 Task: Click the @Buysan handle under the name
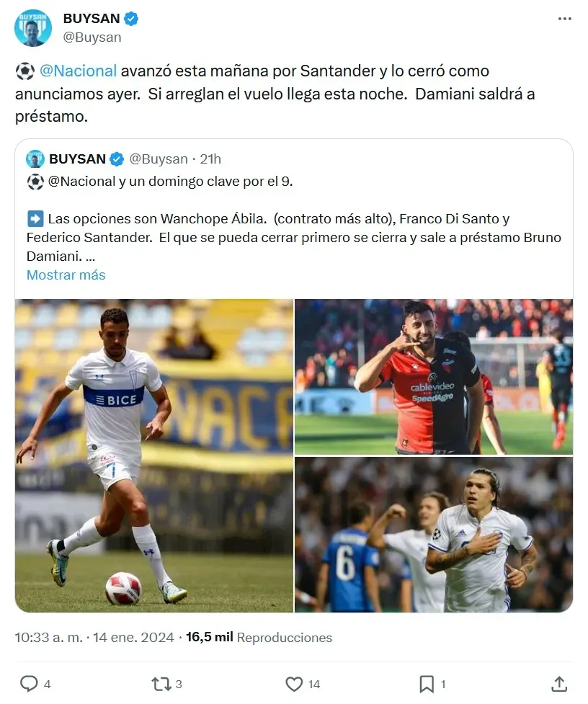[92, 37]
